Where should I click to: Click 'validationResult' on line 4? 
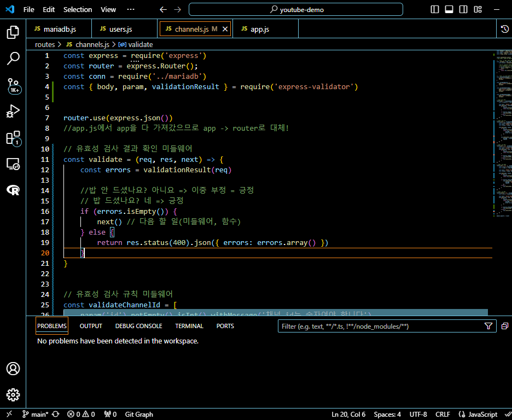[x=185, y=87]
